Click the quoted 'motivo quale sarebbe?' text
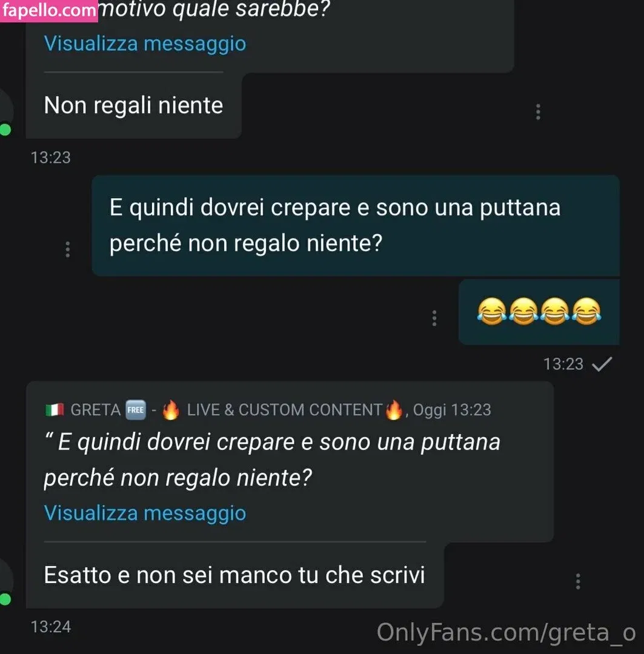 coord(215,9)
